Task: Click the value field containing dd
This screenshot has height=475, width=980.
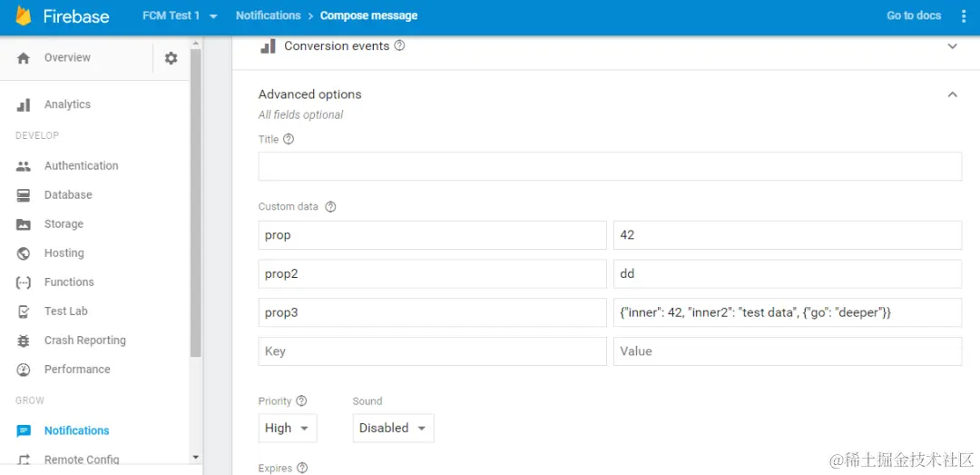Action: [788, 274]
